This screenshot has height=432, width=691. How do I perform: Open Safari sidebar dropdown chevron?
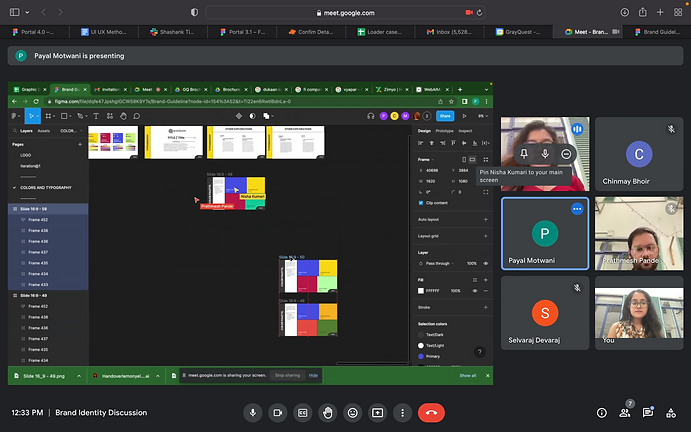point(27,12)
